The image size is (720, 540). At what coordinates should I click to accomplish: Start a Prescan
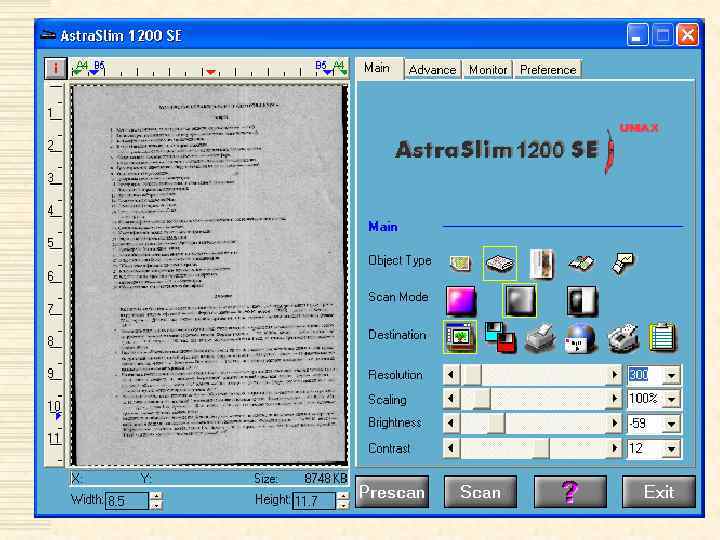[392, 492]
